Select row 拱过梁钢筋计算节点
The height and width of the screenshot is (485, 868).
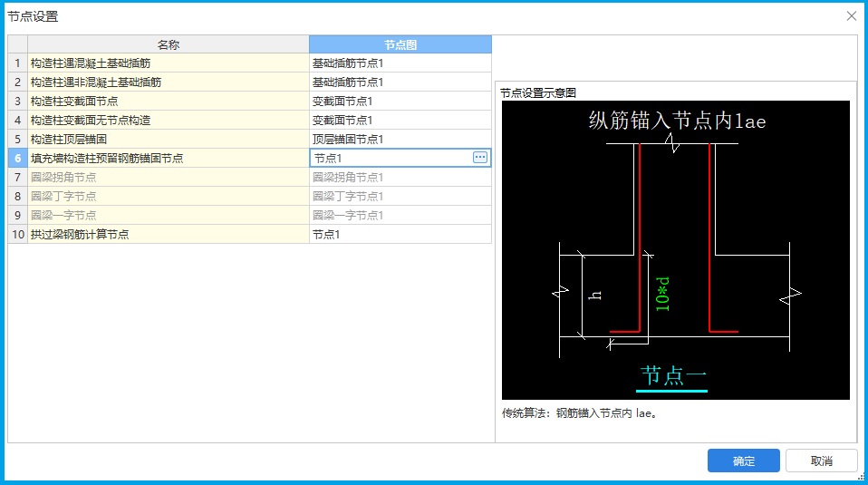coord(169,234)
